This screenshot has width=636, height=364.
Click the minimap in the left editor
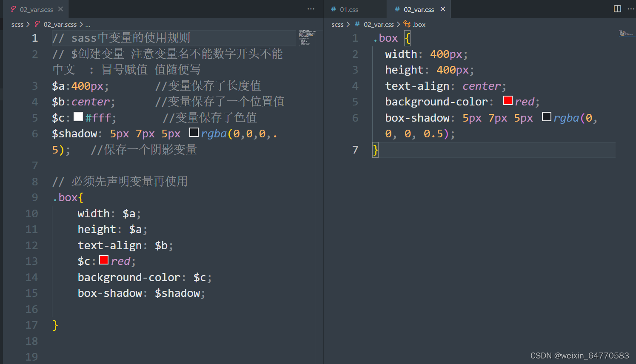308,38
